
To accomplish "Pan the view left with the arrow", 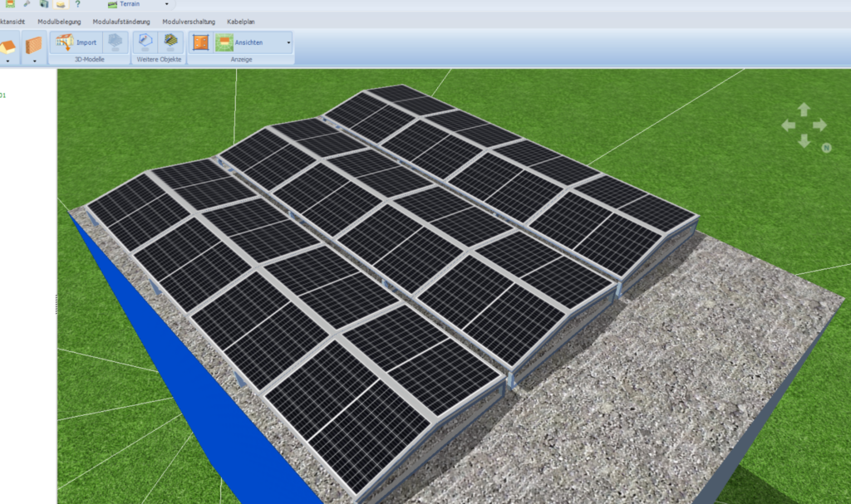I will (x=788, y=125).
